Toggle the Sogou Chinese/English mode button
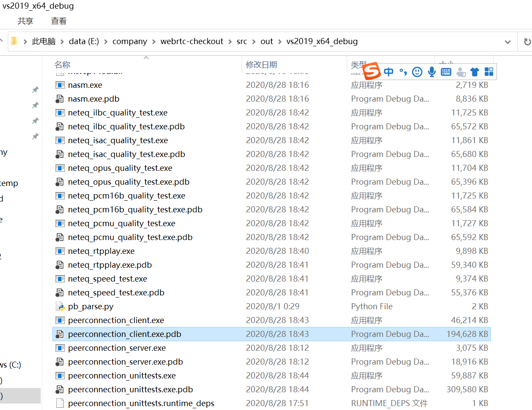532x410 pixels. click(389, 72)
